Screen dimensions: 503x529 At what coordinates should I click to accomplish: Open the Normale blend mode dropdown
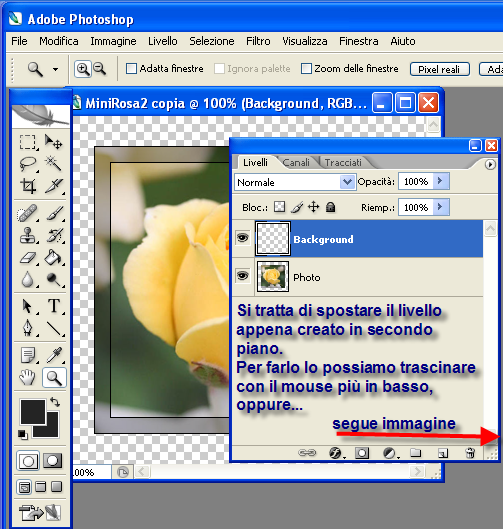click(x=295, y=182)
